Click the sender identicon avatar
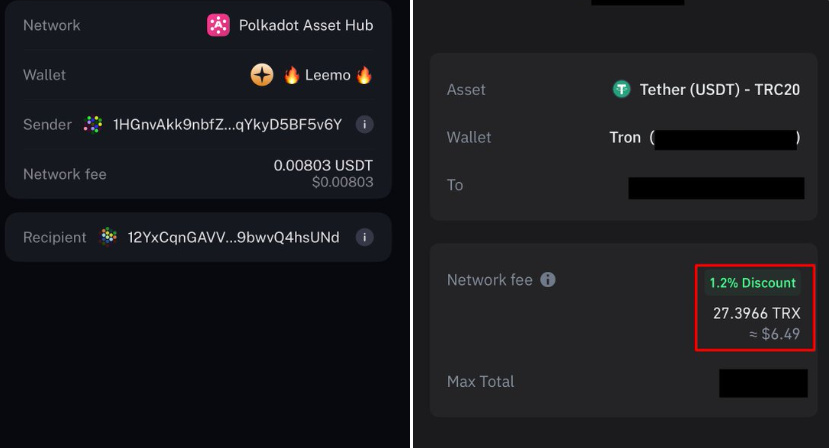This screenshot has width=829, height=448. pyautogui.click(x=93, y=124)
